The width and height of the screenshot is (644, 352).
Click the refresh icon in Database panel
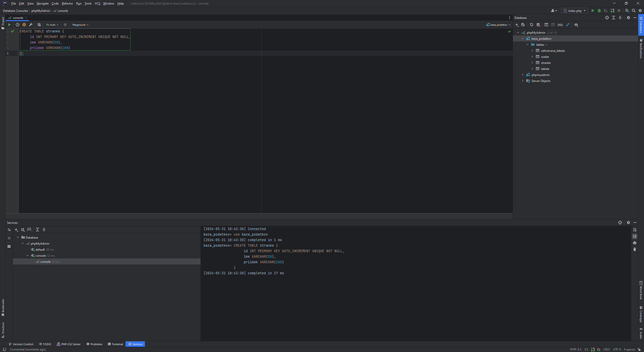[531, 25]
